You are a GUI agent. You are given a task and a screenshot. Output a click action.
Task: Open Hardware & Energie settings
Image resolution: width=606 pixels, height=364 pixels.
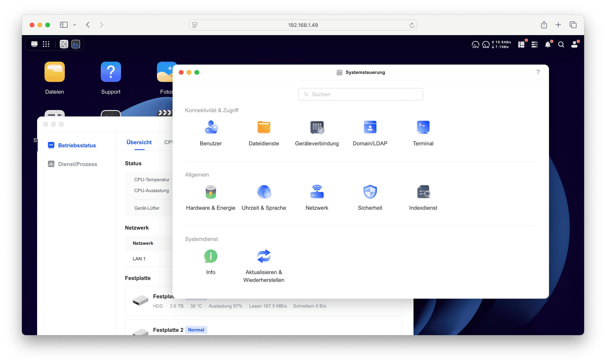pyautogui.click(x=211, y=192)
